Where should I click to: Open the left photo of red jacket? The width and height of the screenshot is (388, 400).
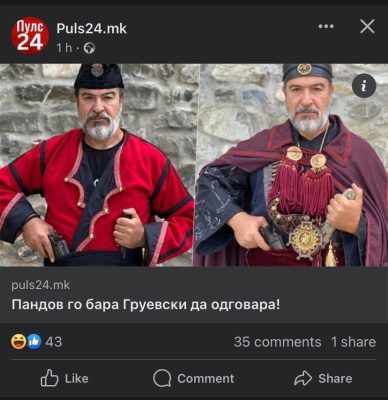[97, 165]
